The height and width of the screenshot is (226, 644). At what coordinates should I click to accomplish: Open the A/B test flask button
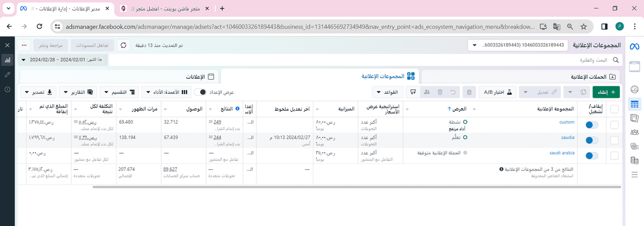point(496,92)
